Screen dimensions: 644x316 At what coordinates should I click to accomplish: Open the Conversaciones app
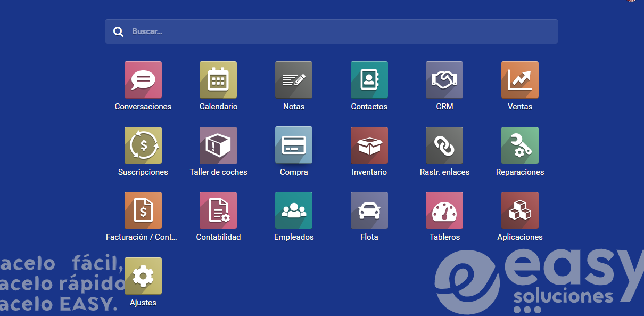point(143,80)
